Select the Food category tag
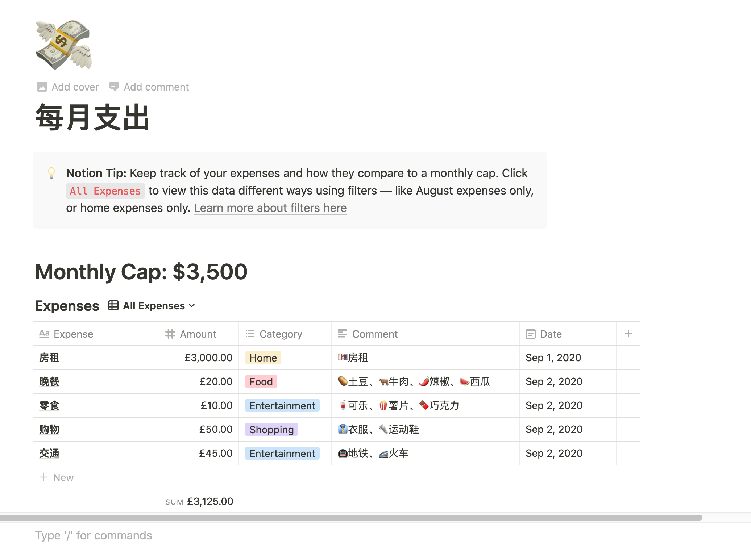Screen dimensions: 751x560 pos(261,381)
